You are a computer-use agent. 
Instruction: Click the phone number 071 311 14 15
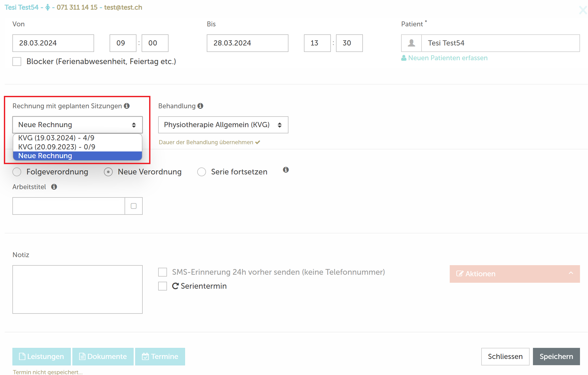[77, 7]
